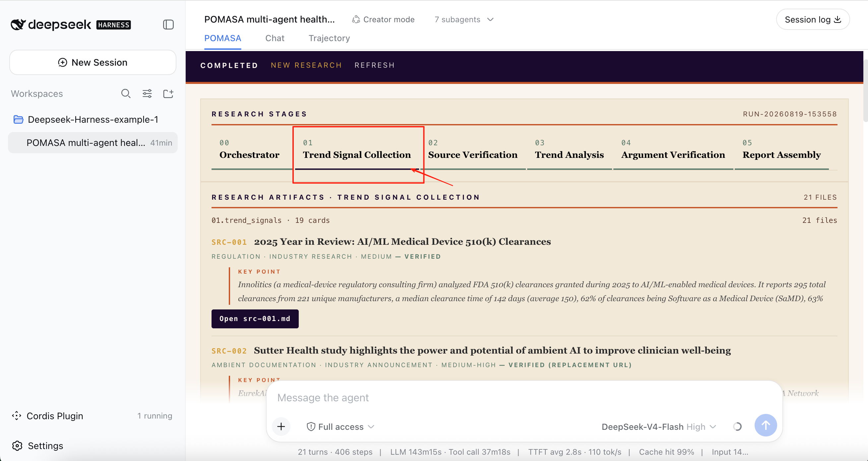Click the HARNESS badge label
Image resolution: width=868 pixels, height=461 pixels.
coord(113,25)
